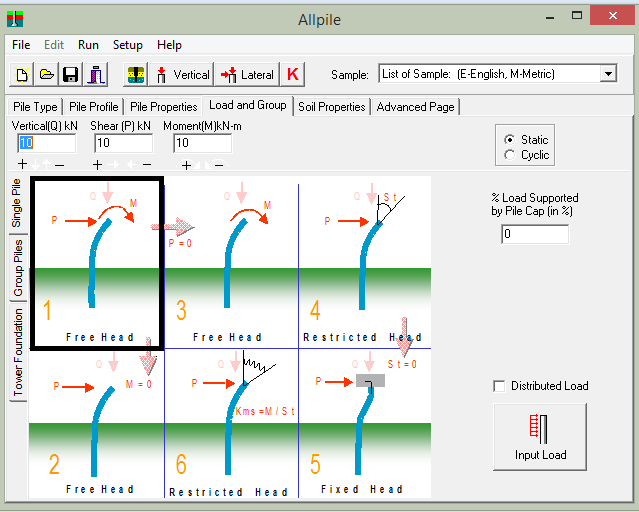Choose head condition 2 Free Head diagram
The width and height of the screenshot is (639, 512).
(97, 424)
